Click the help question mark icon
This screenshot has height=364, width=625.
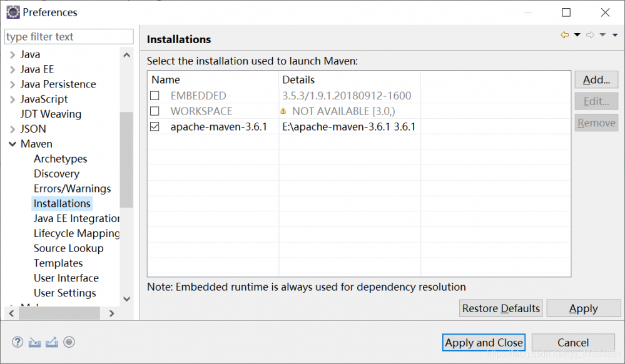[x=18, y=342]
